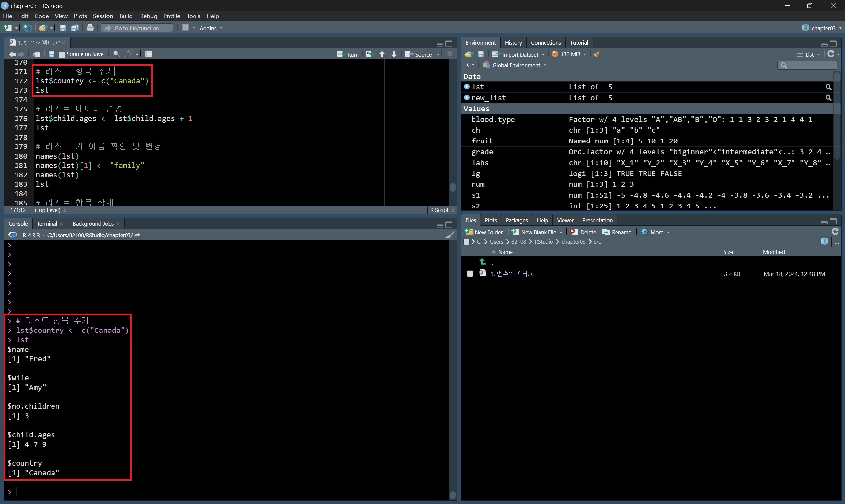Click the compile report notebook icon
Screen dimensions: 845x504
click(x=149, y=54)
